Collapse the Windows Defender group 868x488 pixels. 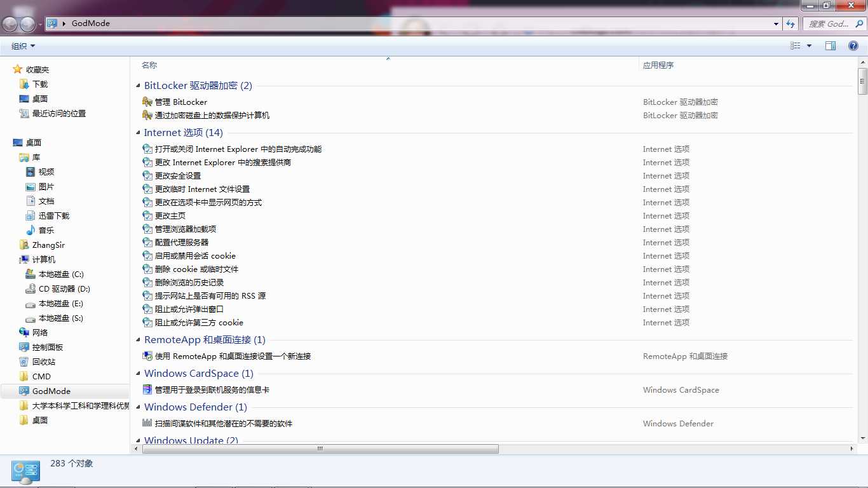coord(139,407)
